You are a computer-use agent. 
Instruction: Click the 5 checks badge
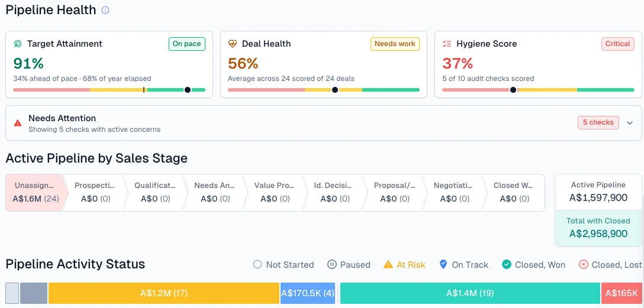pyautogui.click(x=598, y=122)
